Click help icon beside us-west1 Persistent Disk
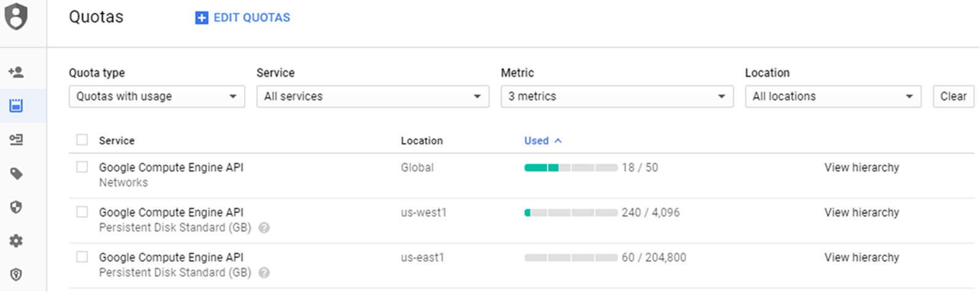 click(x=264, y=228)
